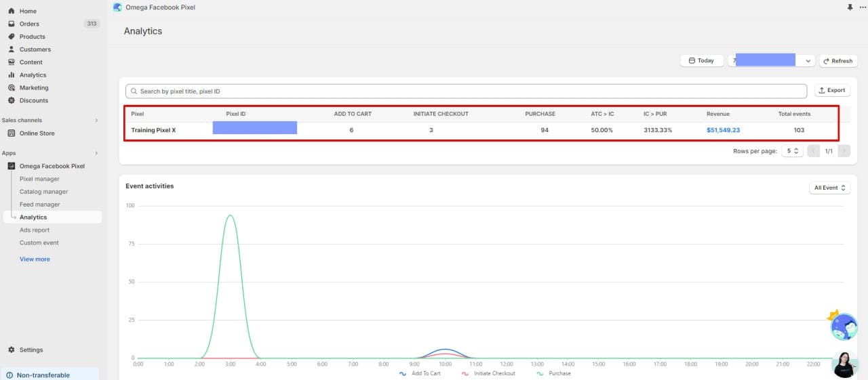Screen dimensions: 868x380
Task: Click the Today button
Action: 702,60
